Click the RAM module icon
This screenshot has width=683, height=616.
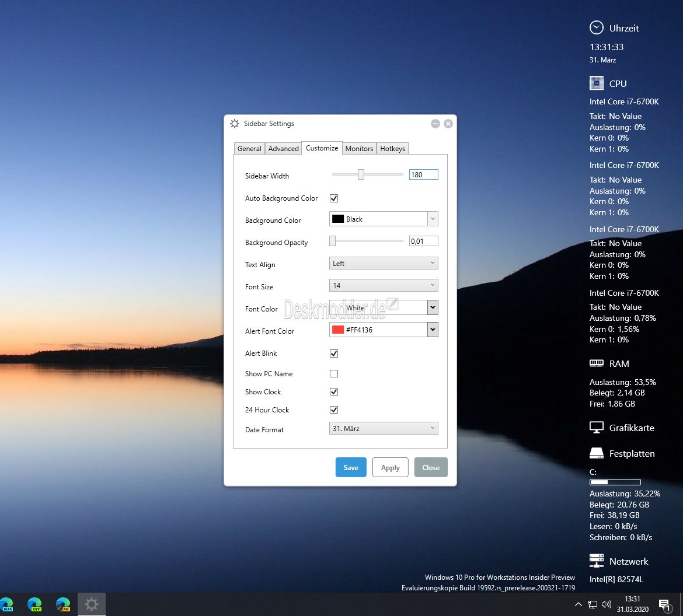597,363
